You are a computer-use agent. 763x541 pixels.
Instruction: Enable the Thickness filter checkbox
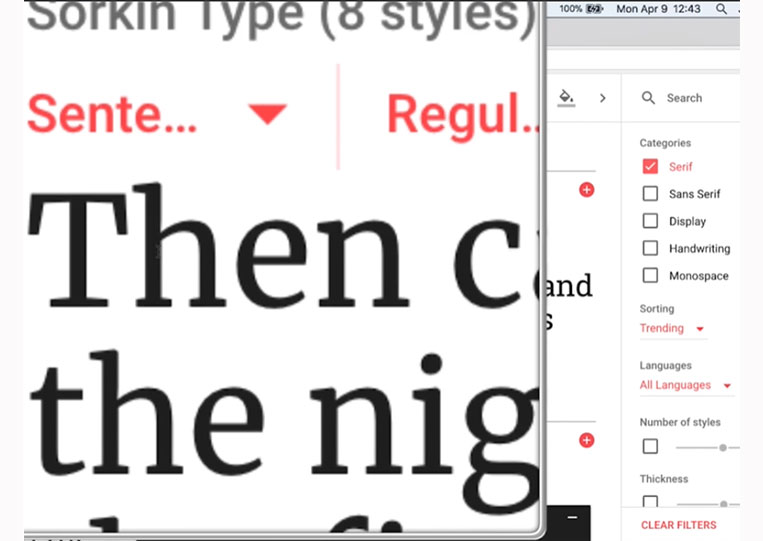[x=650, y=501]
